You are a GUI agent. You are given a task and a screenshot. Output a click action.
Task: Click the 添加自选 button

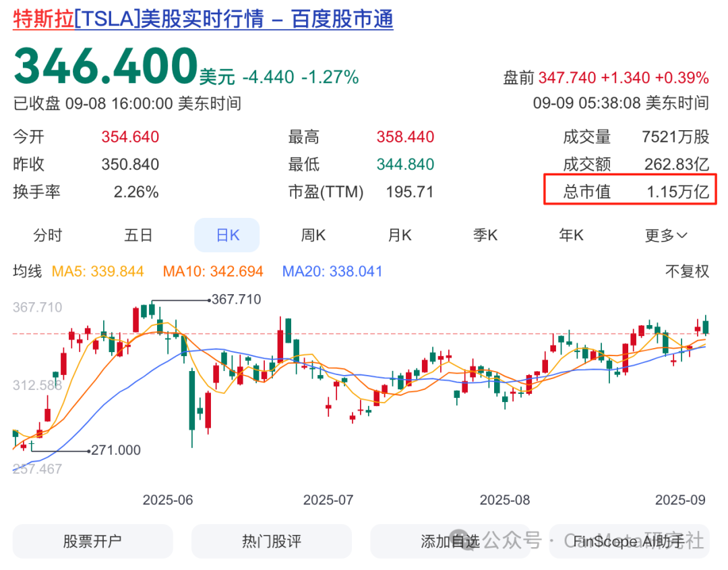(450, 541)
